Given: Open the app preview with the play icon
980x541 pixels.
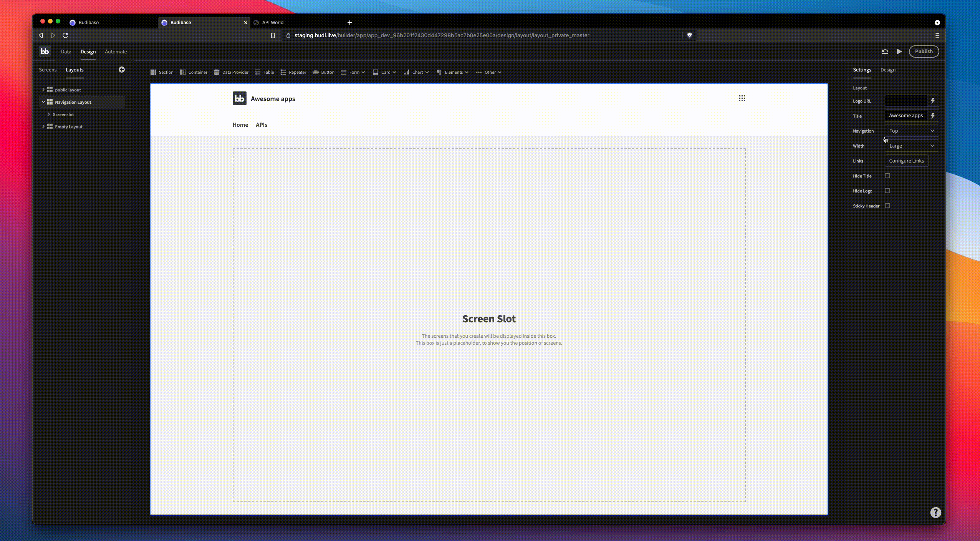Looking at the screenshot, I should click(x=898, y=51).
